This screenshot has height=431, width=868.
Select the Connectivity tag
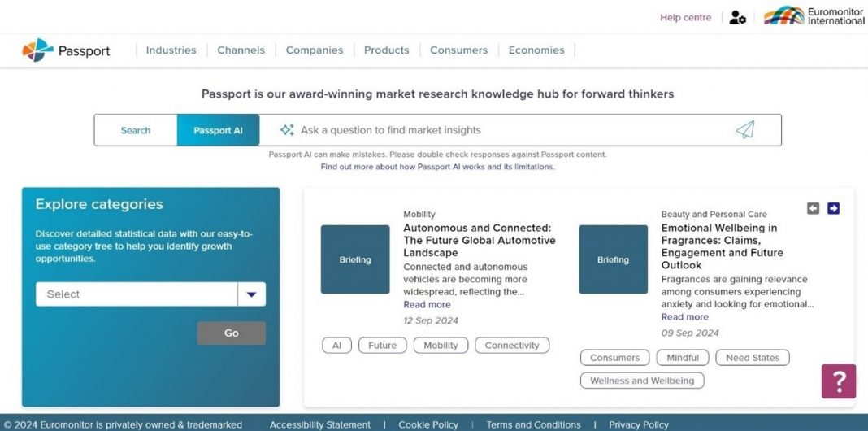click(512, 345)
